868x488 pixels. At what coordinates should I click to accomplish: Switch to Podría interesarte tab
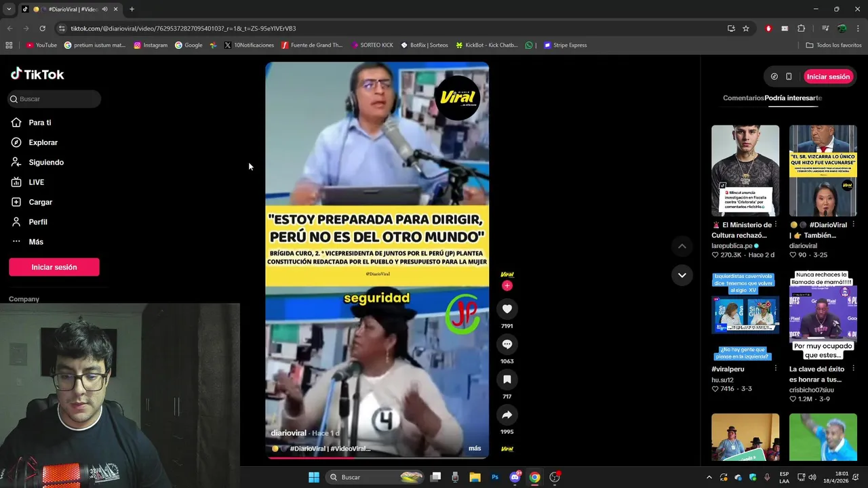[793, 98]
